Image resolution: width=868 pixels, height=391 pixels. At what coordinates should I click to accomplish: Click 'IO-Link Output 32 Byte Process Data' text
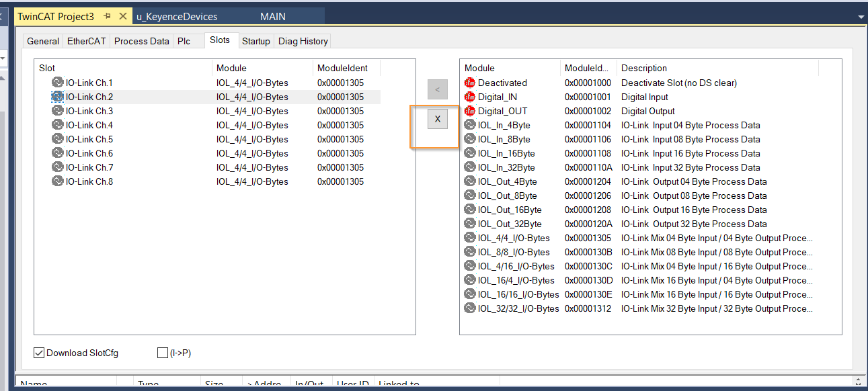click(x=694, y=224)
